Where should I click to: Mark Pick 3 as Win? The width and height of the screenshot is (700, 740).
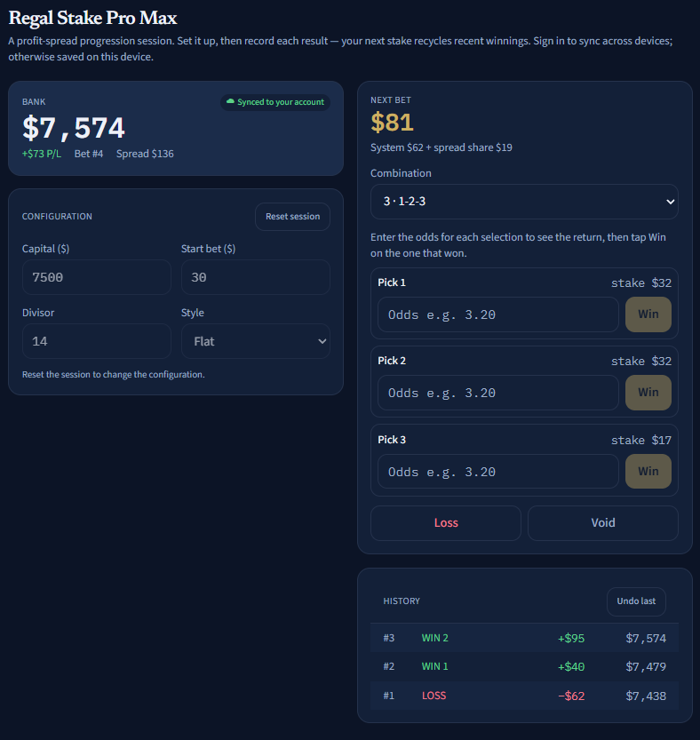click(648, 472)
